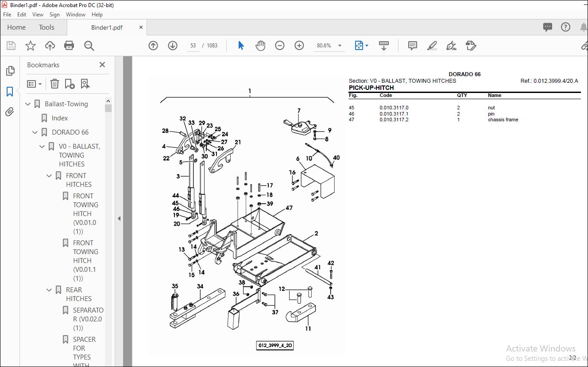Image resolution: width=588 pixels, height=367 pixels.
Task: Open fit page options icon
Action: click(361, 46)
